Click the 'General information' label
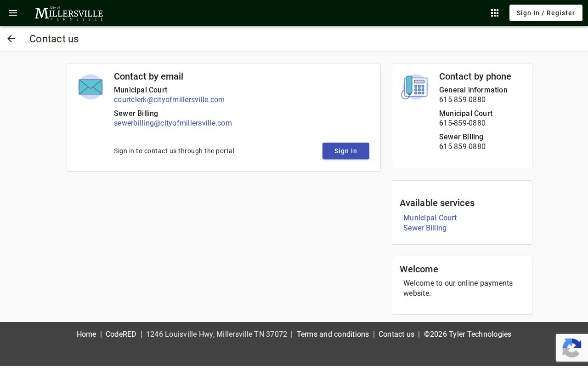Image resolution: width=588 pixels, height=368 pixels. [x=473, y=90]
